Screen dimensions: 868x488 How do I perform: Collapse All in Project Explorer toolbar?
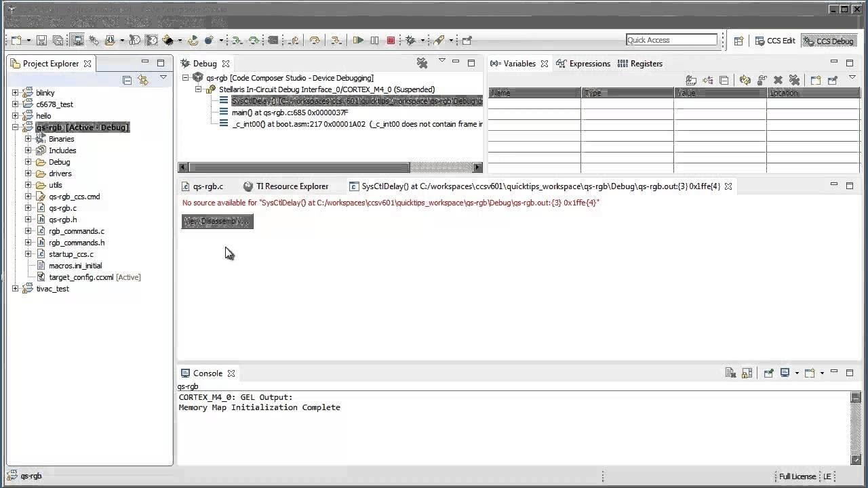click(127, 80)
